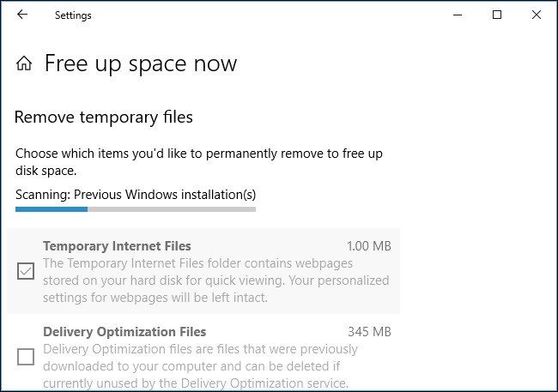Screen dimensions: 558x392
Task: Check the Delivery Optimization Files checkbox
Action: [26, 357]
